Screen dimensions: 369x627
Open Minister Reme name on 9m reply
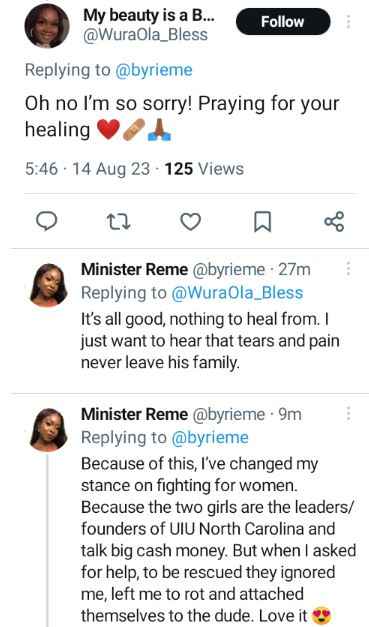pos(134,414)
